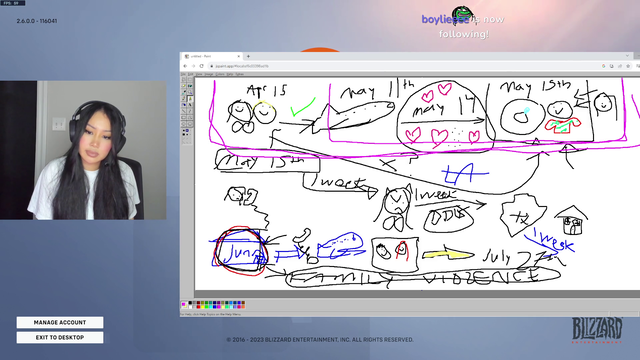640x360 pixels.
Task: Click the Exit to Desktop button
Action: tap(60, 338)
